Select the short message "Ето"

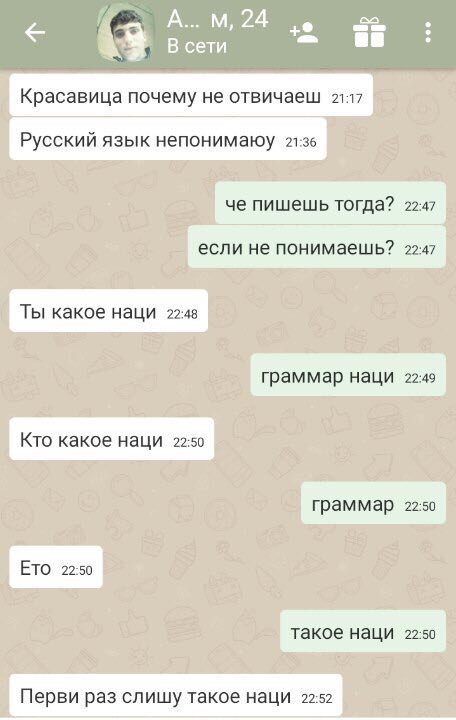[x=56, y=568]
